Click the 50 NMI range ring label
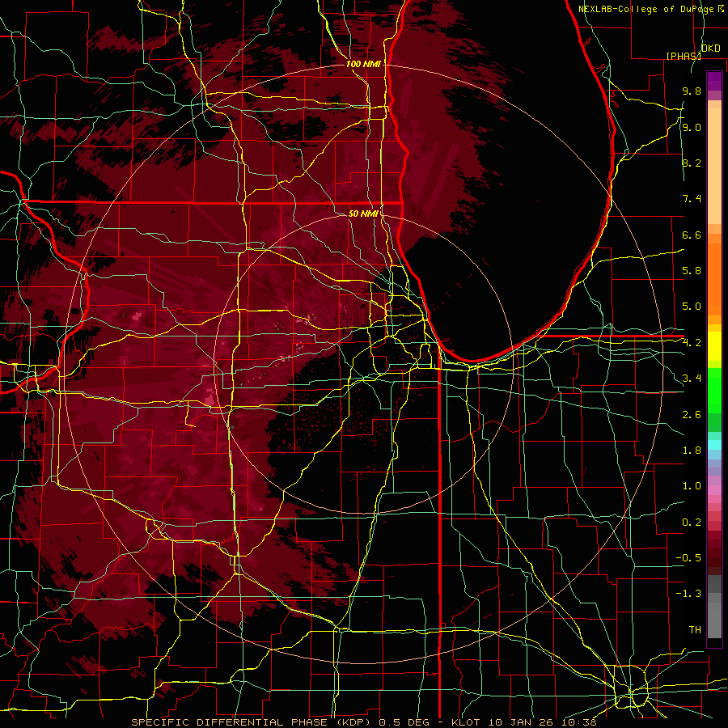 click(363, 214)
